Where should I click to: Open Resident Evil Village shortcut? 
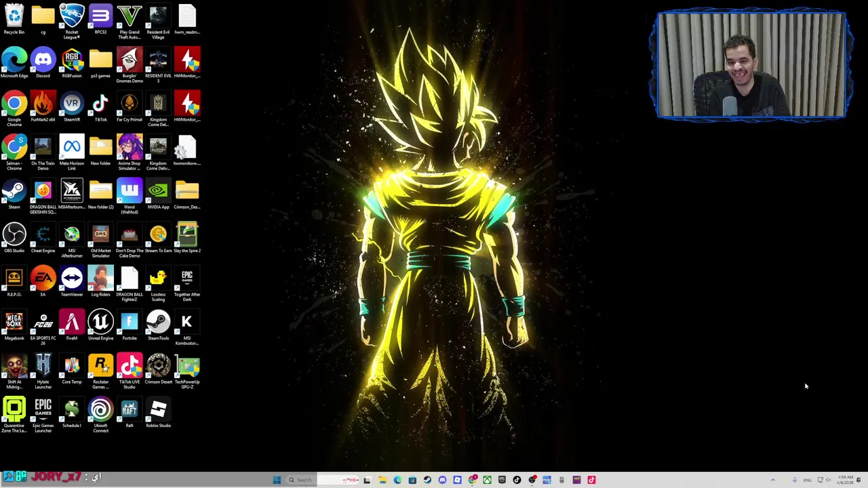[x=158, y=21]
